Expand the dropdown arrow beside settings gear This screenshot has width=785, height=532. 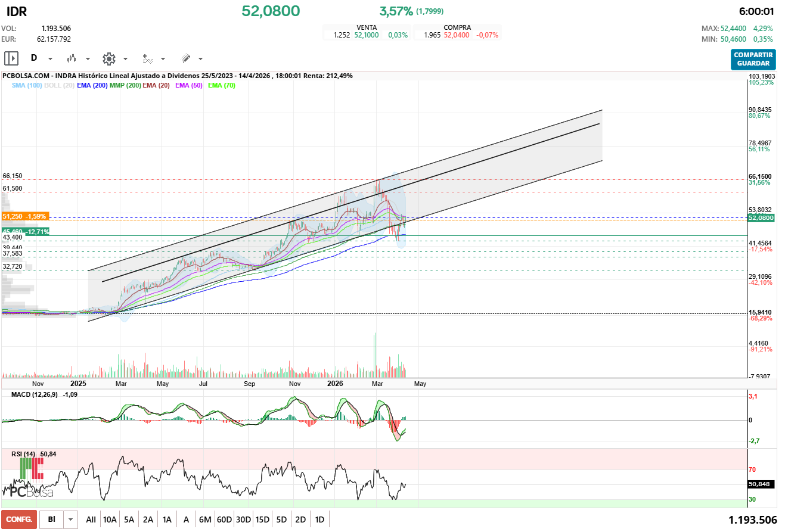(x=125, y=59)
